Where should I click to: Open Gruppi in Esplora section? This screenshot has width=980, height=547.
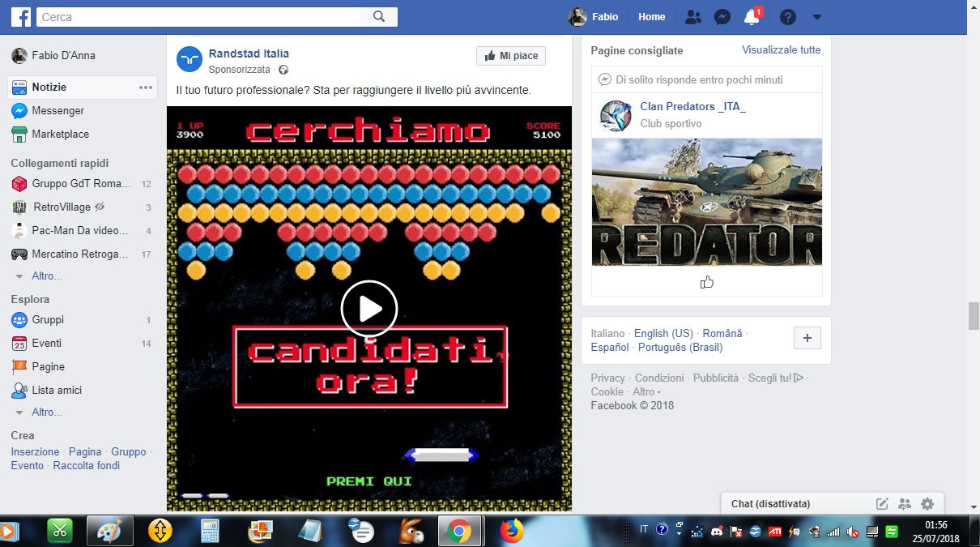48,319
